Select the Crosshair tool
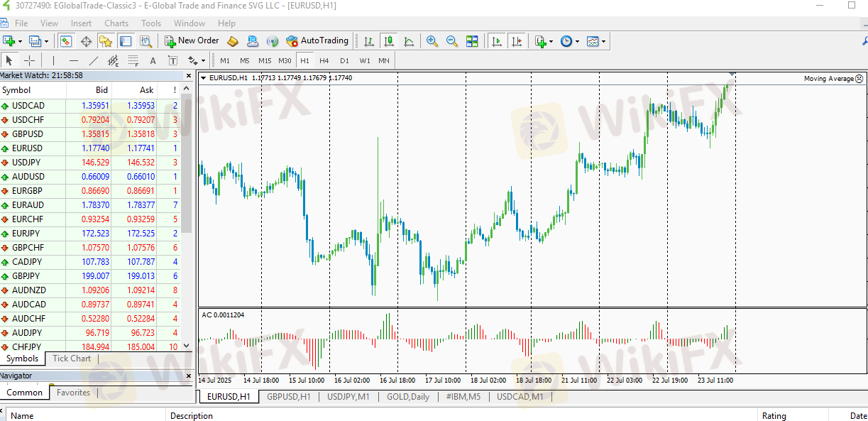Image resolution: width=868 pixels, height=421 pixels. click(x=29, y=60)
